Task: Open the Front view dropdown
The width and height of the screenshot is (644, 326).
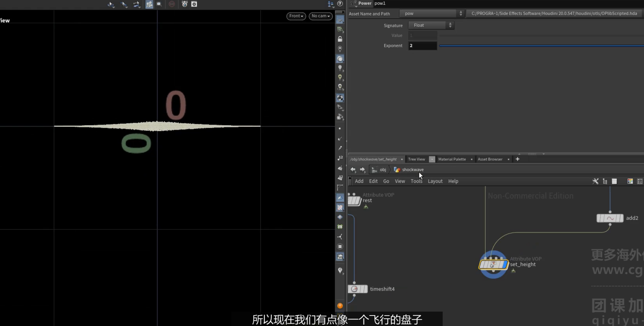Action: point(296,16)
